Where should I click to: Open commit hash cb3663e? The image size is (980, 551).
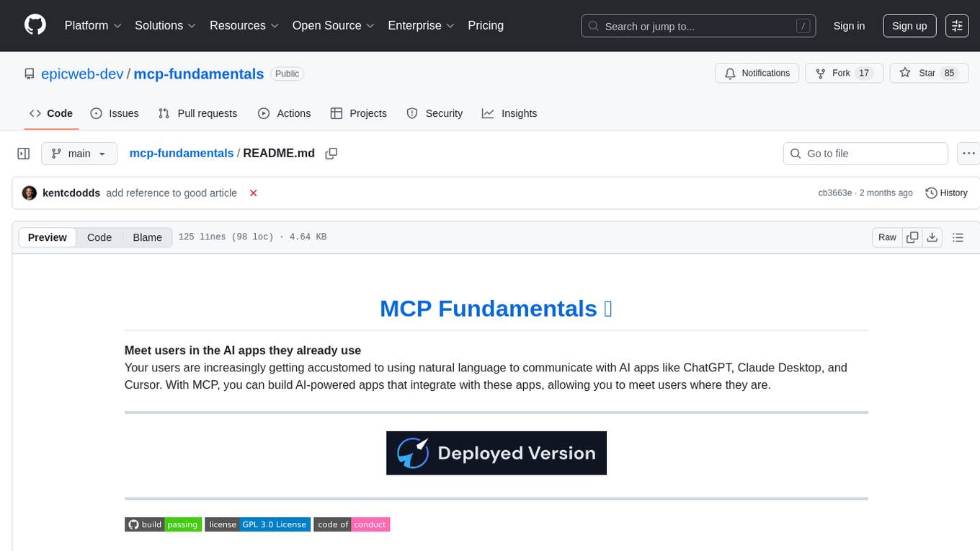click(835, 193)
